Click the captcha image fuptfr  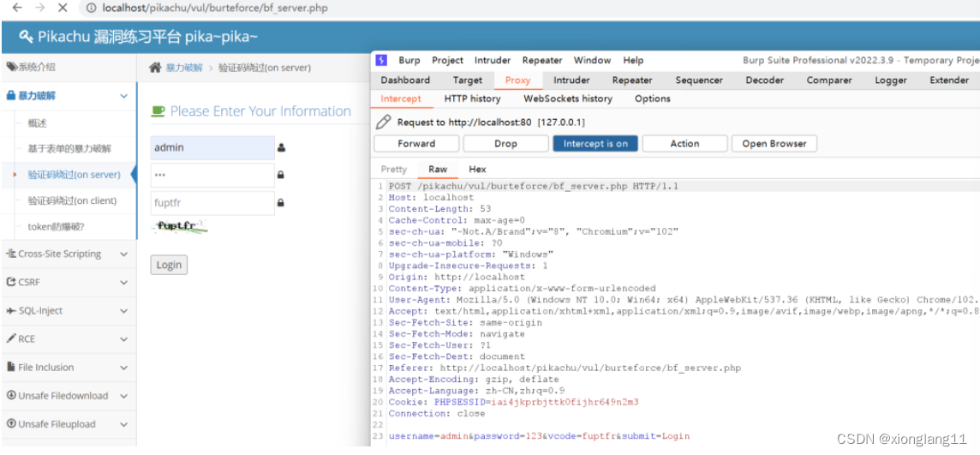[x=179, y=227]
